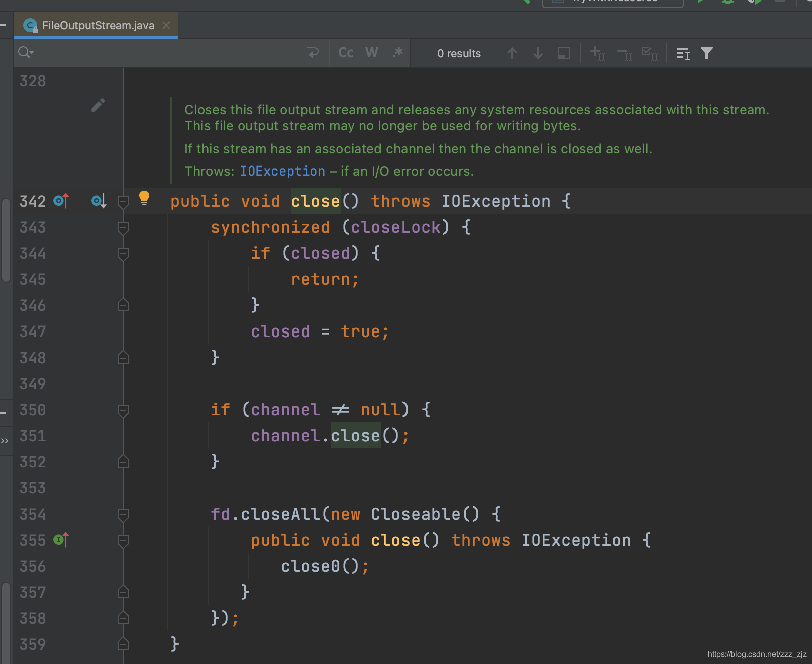Click the 0 results search counter
This screenshot has width=812, height=664.
point(459,53)
